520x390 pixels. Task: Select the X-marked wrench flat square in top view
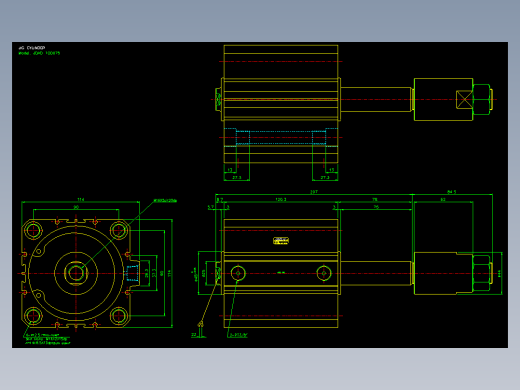click(464, 99)
